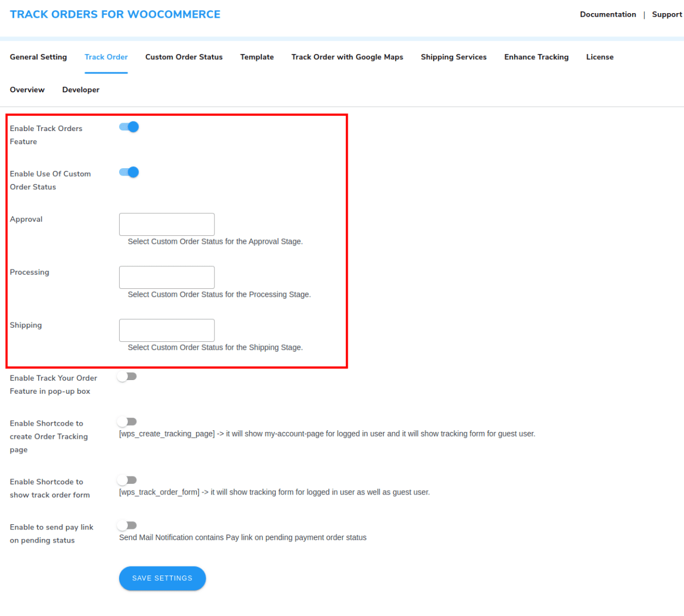Open the Approval custom order status selector
Viewport: 684px width, 616px height.
pos(166,225)
